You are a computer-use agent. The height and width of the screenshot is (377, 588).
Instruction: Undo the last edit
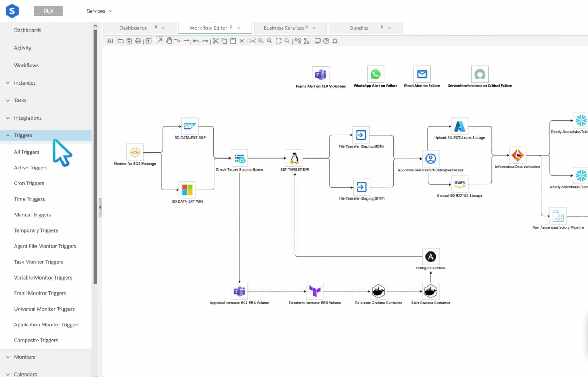tap(196, 41)
